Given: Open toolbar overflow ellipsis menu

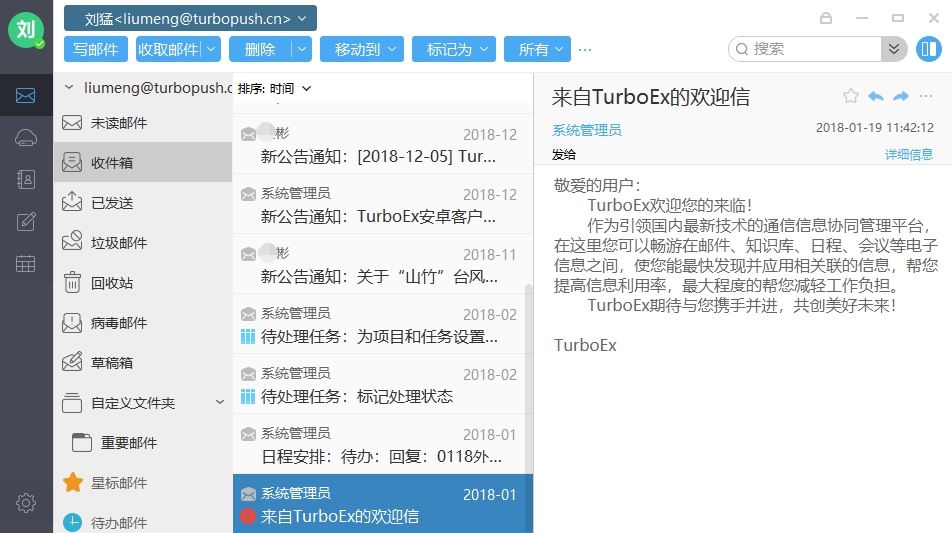Looking at the screenshot, I should pyautogui.click(x=585, y=50).
